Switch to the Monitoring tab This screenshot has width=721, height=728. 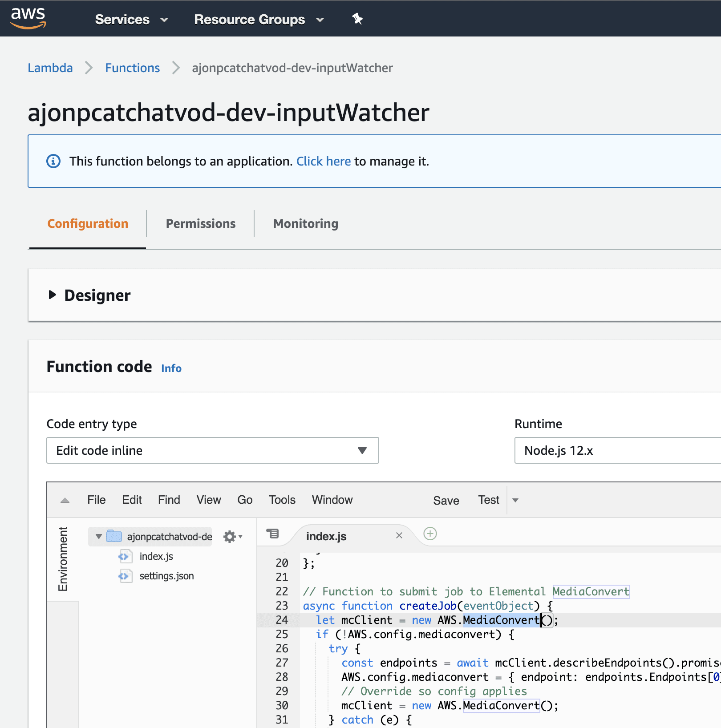coord(306,223)
